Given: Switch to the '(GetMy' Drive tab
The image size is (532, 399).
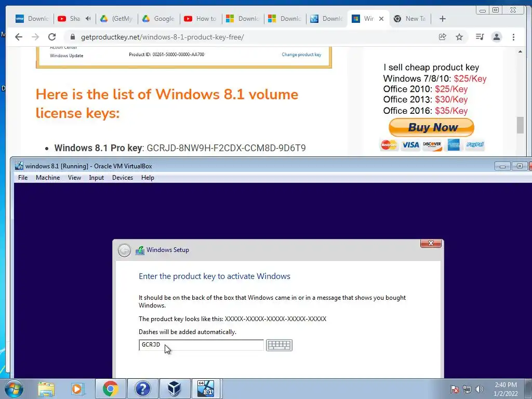Looking at the screenshot, I should click(x=117, y=19).
